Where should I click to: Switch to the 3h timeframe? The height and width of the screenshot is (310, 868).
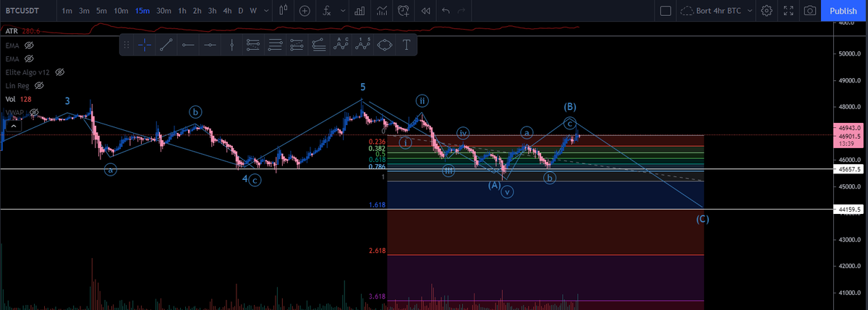212,11
